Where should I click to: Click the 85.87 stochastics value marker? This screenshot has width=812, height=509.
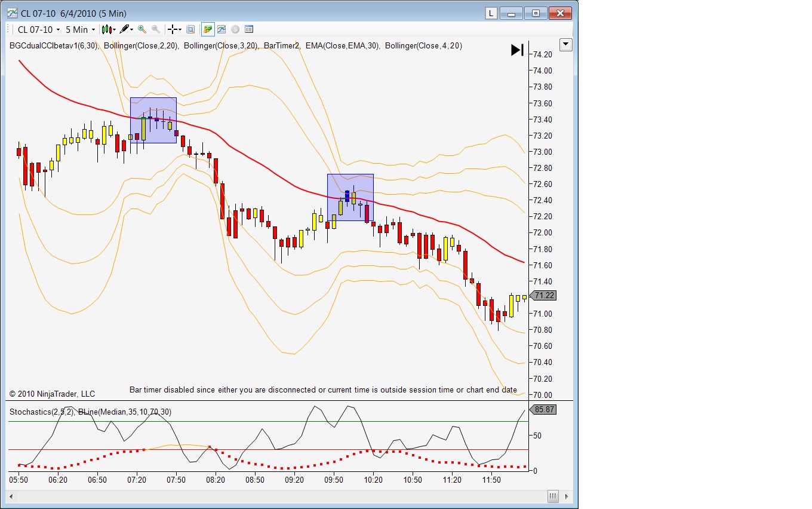click(x=543, y=410)
